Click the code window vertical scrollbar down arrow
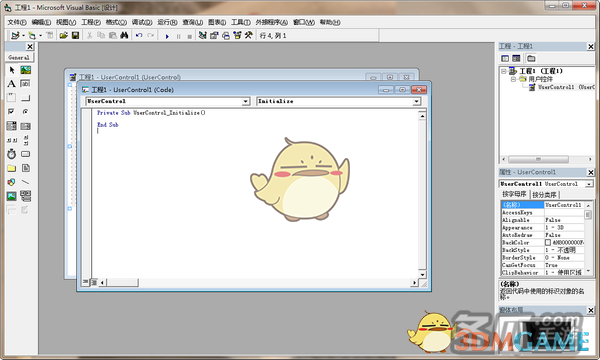 coord(422,274)
